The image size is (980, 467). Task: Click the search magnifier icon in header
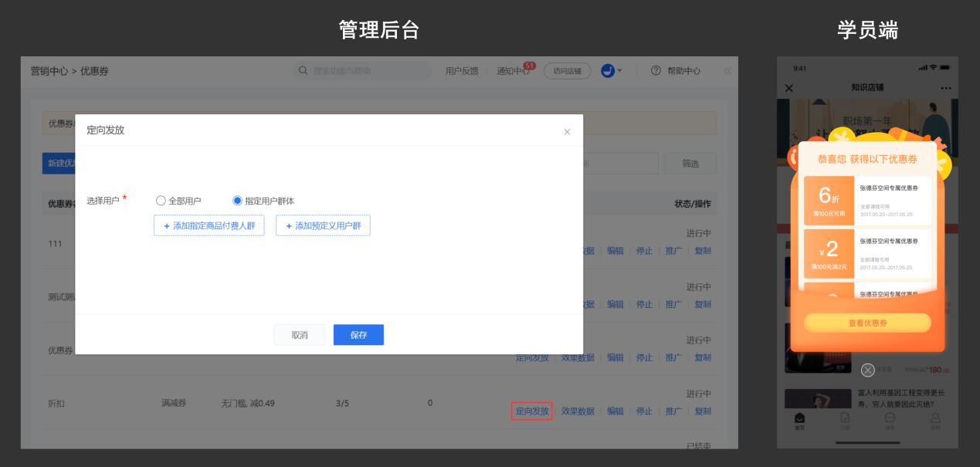pos(303,71)
